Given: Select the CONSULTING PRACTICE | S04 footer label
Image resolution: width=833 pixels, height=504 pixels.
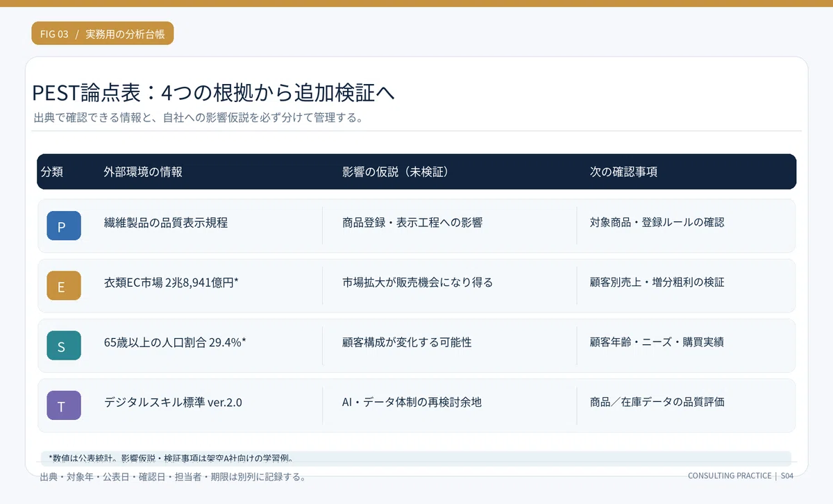Looking at the screenshot, I should click(741, 476).
